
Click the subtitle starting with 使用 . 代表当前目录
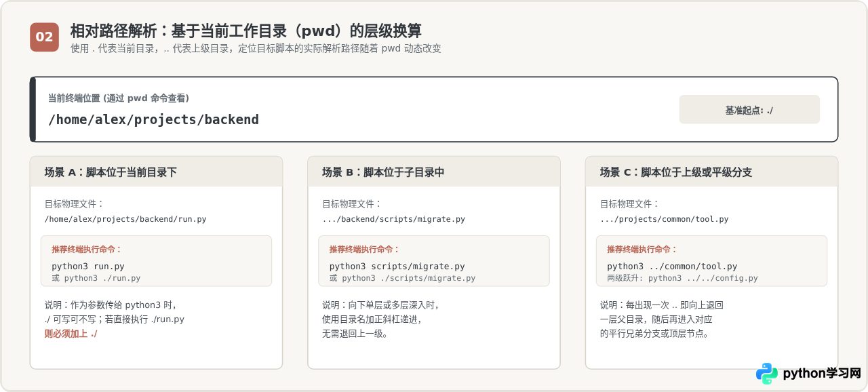click(256, 49)
